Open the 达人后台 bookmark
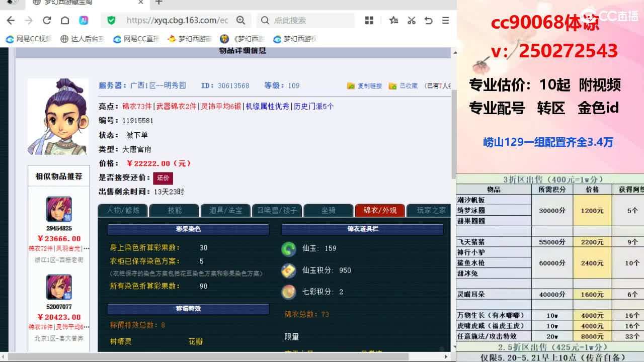Screen dimensions: 644x362 tap(83, 39)
